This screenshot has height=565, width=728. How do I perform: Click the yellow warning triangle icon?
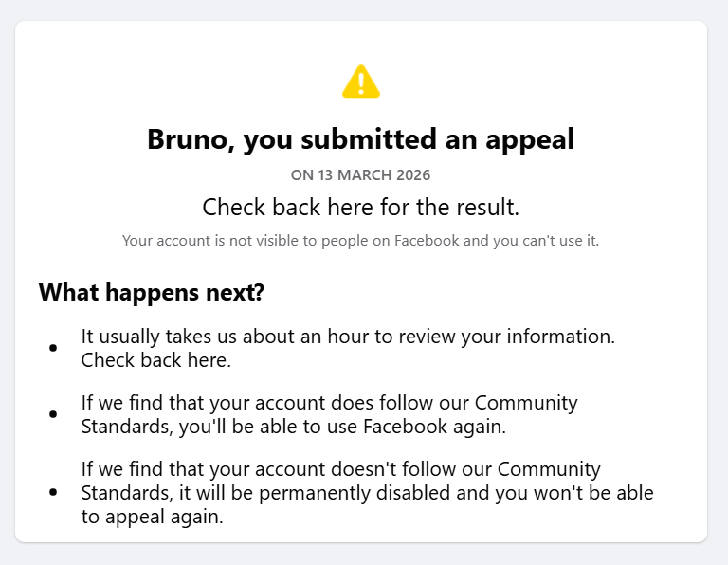coord(361,82)
